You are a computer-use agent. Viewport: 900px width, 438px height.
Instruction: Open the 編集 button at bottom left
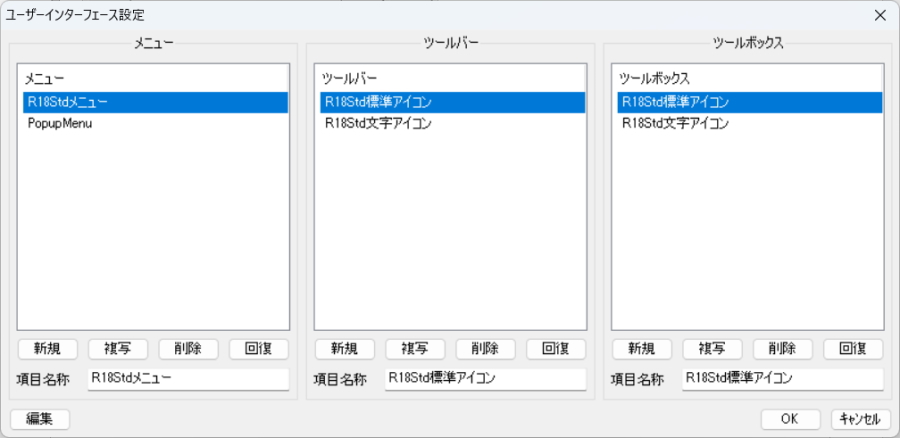pos(40,419)
